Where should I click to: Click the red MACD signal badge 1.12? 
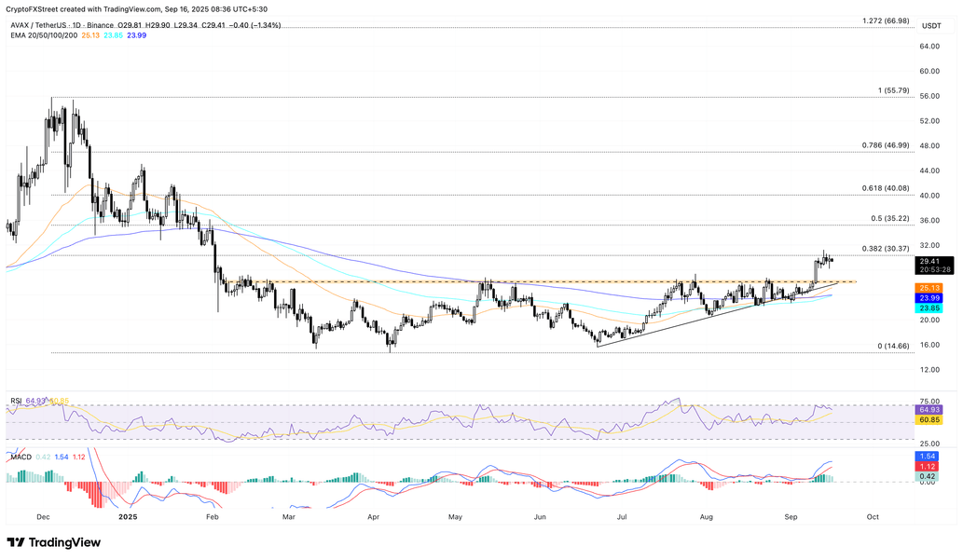[x=928, y=466]
